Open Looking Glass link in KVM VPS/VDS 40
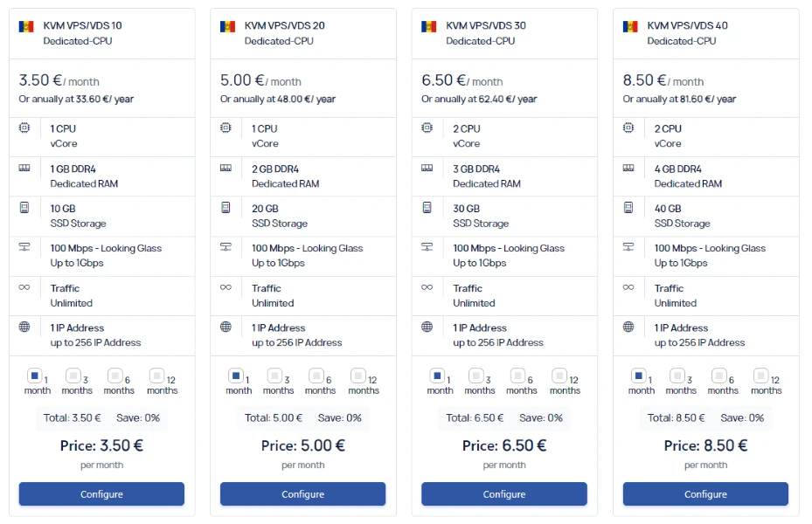 pyautogui.click(x=735, y=248)
